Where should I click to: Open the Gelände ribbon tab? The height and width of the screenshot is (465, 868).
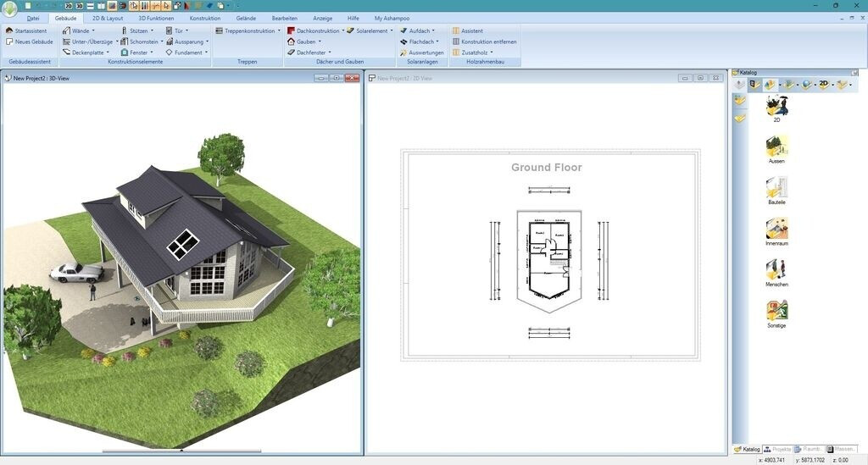point(246,18)
